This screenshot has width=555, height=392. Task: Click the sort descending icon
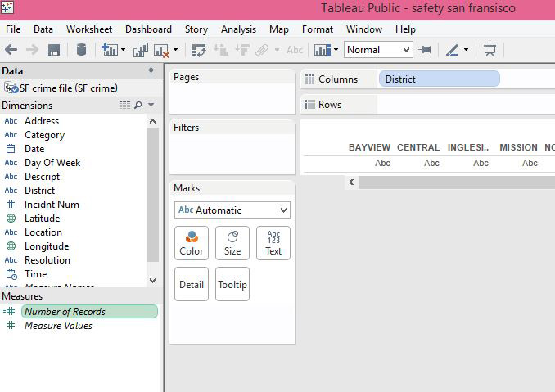click(x=242, y=50)
